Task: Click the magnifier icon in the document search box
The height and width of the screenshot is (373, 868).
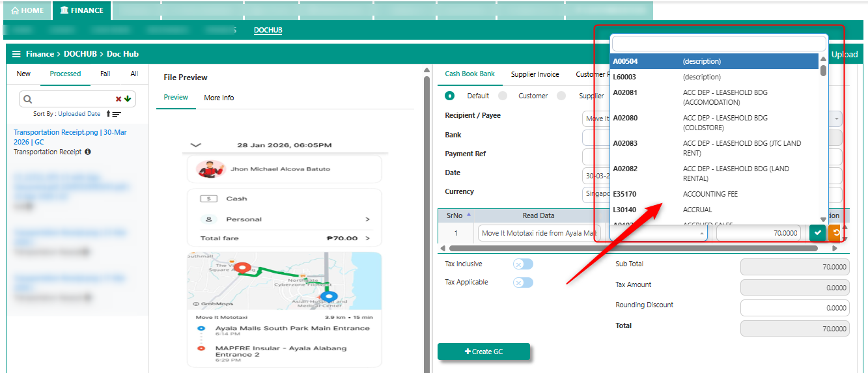Action: (27, 99)
